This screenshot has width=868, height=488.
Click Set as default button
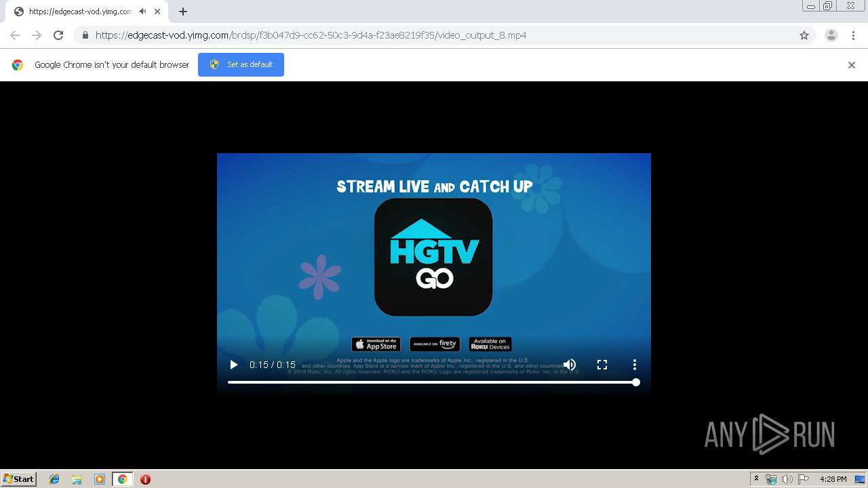pyautogui.click(x=241, y=64)
